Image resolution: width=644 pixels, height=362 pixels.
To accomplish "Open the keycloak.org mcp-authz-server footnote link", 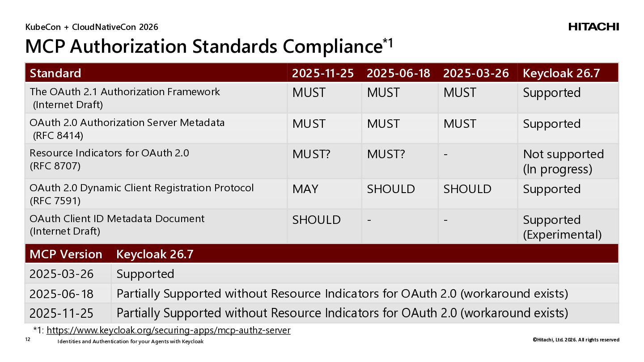I will pos(169,331).
